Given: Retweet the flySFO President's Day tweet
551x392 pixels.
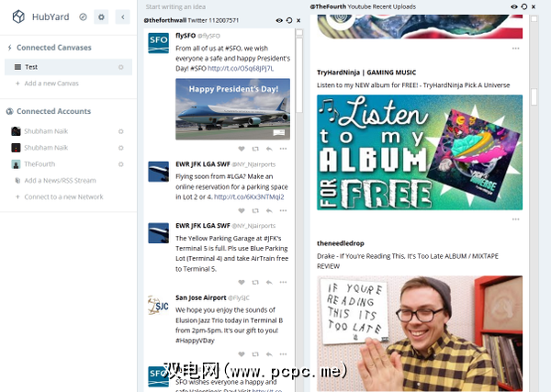Looking at the screenshot, I should point(255,149).
